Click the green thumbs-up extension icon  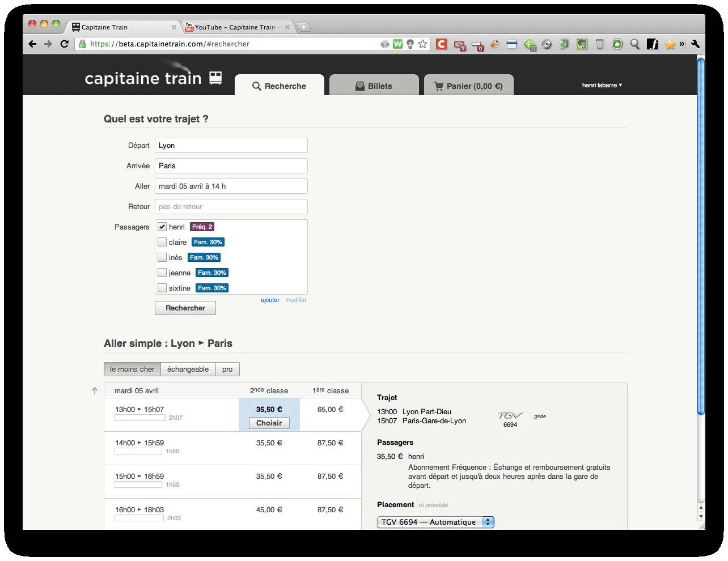(617, 44)
